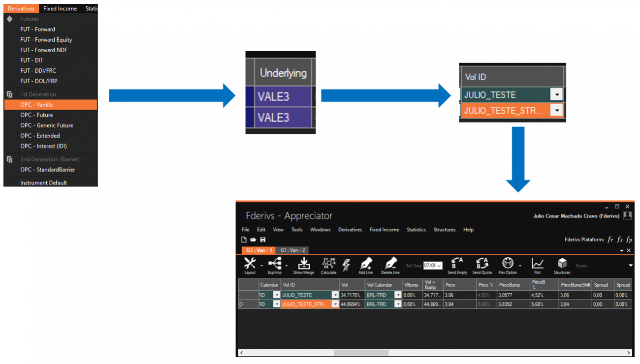Open the Layout tool in the toolbar

[250, 264]
